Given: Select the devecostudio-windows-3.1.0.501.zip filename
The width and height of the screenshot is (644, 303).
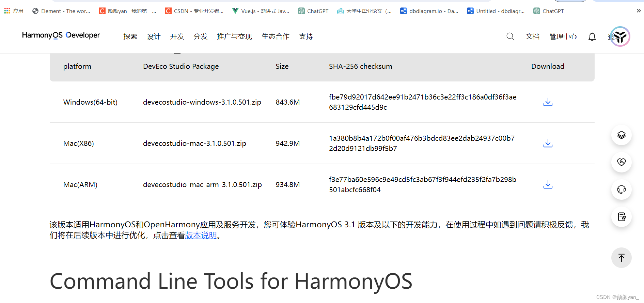Looking at the screenshot, I should pyautogui.click(x=202, y=102).
